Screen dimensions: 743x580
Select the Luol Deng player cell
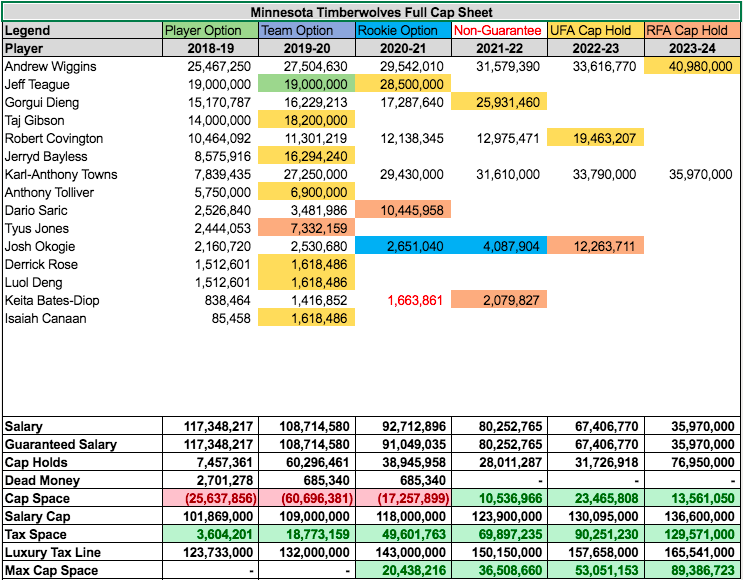pyautogui.click(x=82, y=282)
